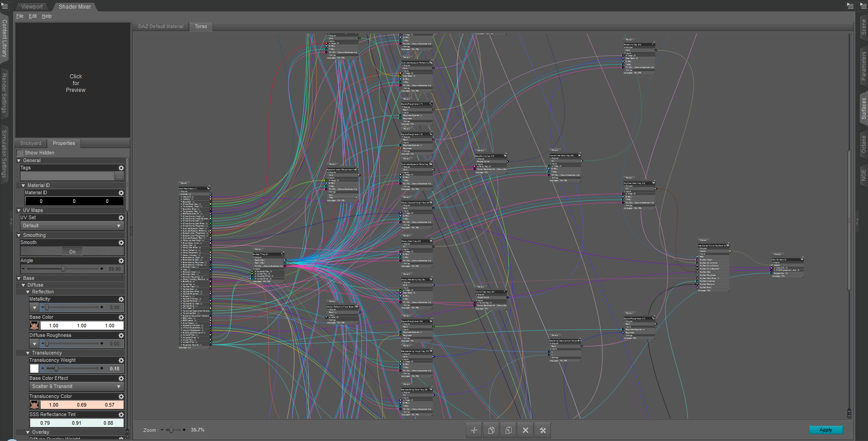This screenshot has height=441, width=868.
Task: Open the hammer and wrench tools icon
Action: pos(543,430)
